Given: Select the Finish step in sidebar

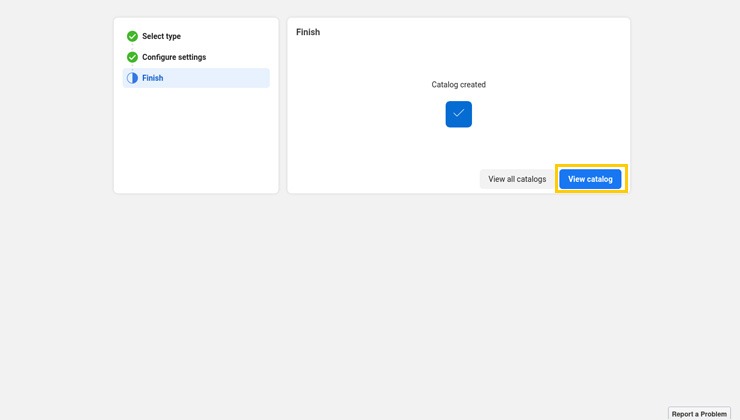Looking at the screenshot, I should click(x=152, y=78).
